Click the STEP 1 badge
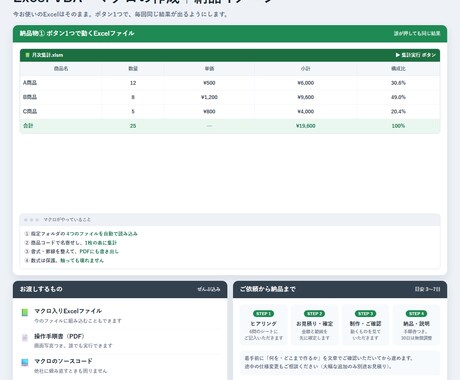 (263, 314)
